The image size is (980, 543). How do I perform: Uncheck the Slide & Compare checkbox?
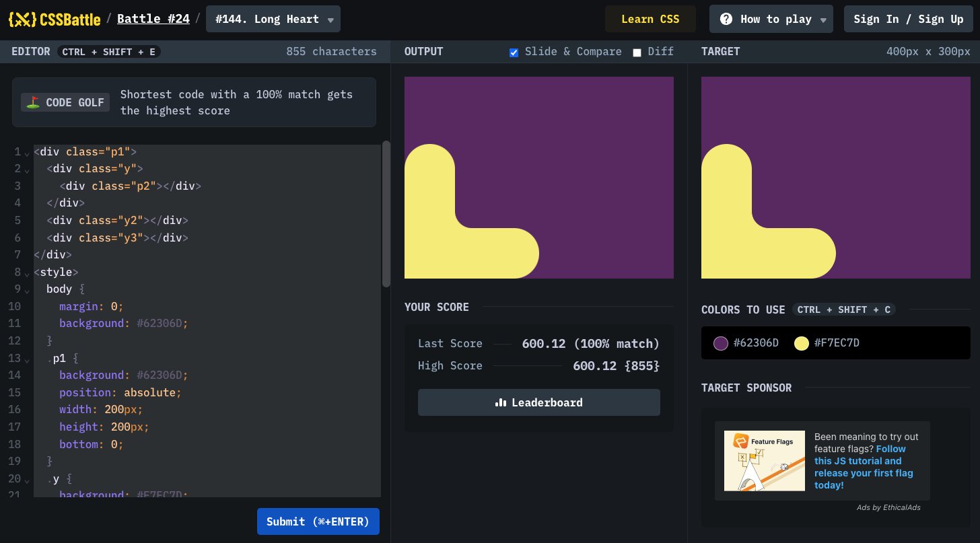point(514,52)
